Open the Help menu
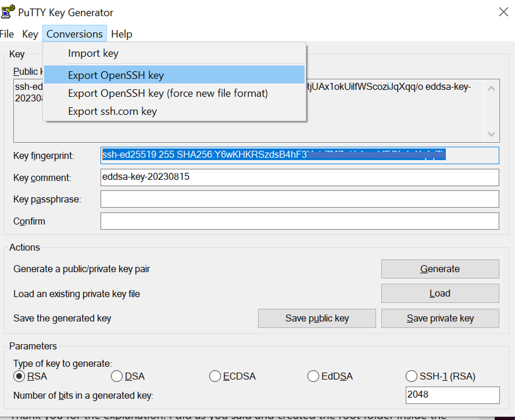This screenshot has height=420, width=515. [122, 34]
